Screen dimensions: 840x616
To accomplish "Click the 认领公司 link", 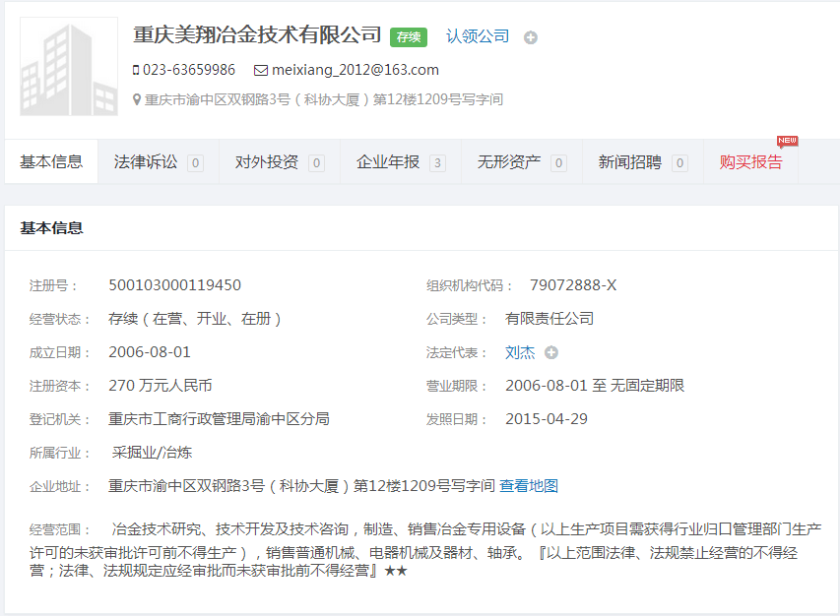I will (x=478, y=36).
